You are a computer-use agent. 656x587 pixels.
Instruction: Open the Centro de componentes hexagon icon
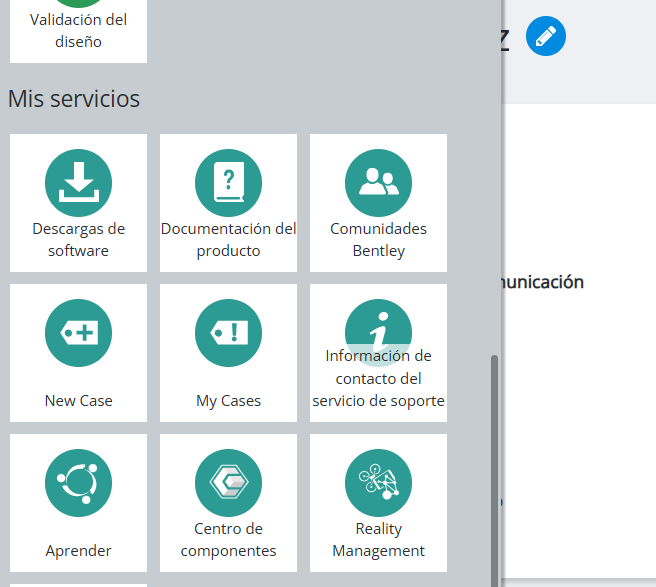point(228,483)
